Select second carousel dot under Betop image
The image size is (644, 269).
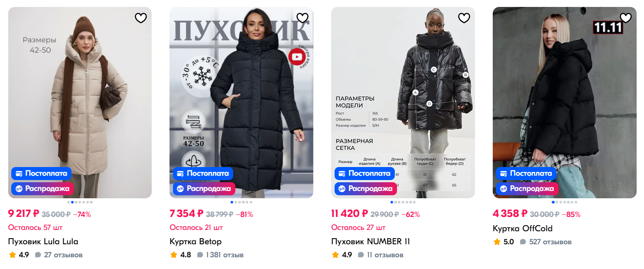click(x=236, y=202)
